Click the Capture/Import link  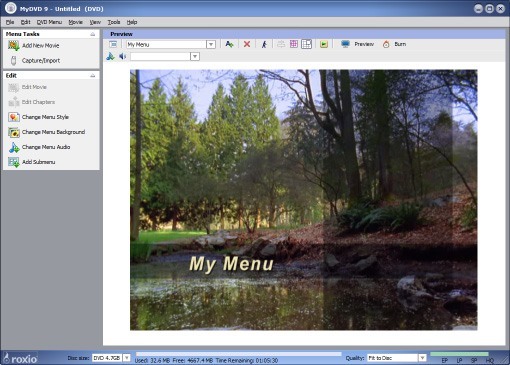point(41,60)
